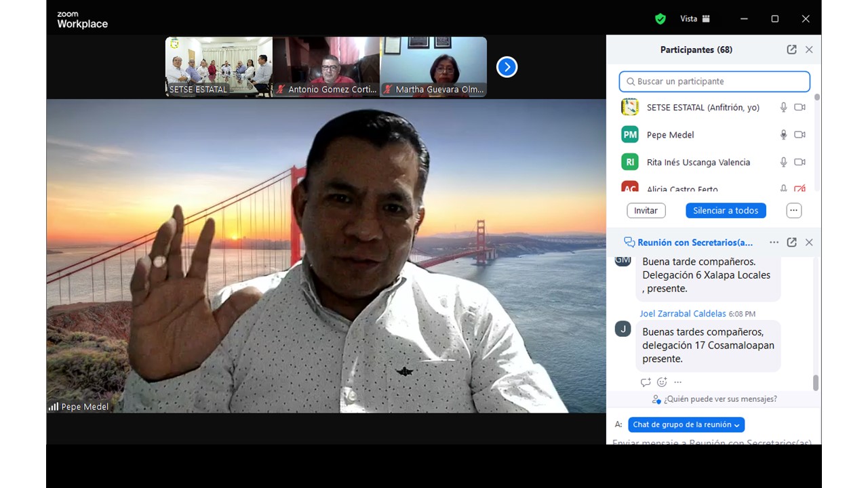This screenshot has height=488, width=868.
Task: Click the Invitar button
Action: [x=646, y=211]
